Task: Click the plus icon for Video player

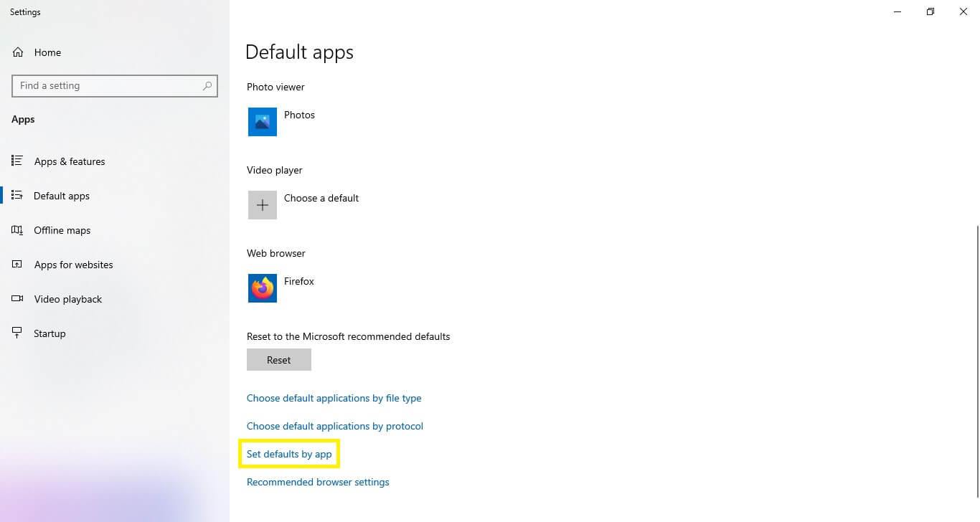Action: [263, 205]
